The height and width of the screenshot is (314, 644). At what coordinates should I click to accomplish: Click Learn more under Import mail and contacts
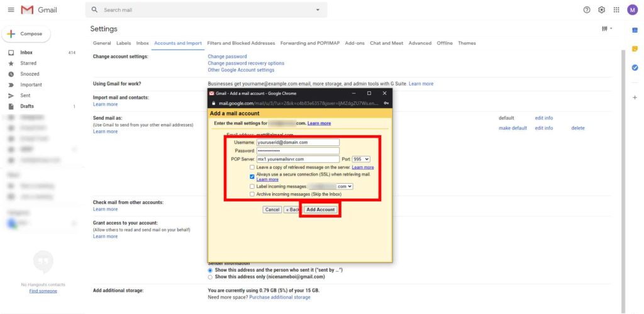(x=105, y=104)
